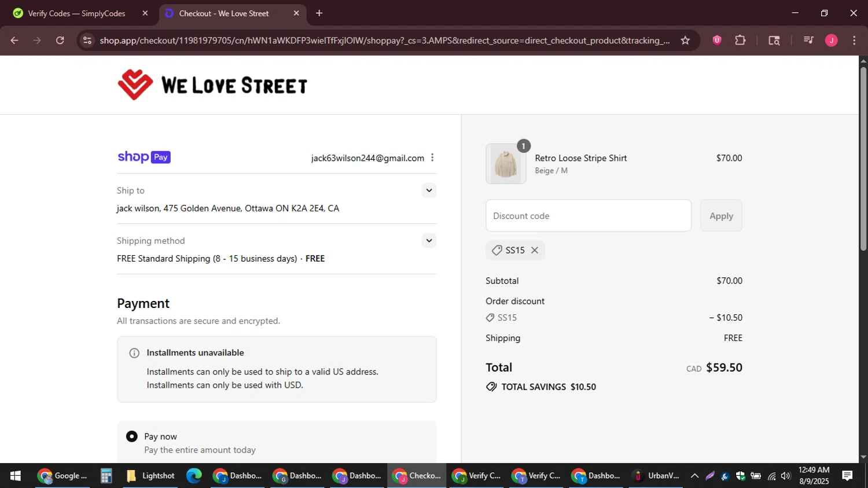
Task: Open Microsoft Edge from taskbar
Action: [x=194, y=476]
